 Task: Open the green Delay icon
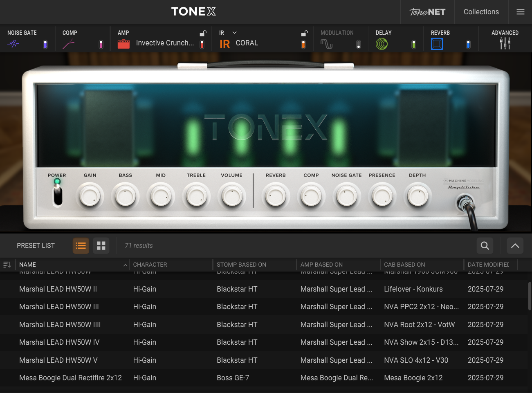tap(382, 44)
